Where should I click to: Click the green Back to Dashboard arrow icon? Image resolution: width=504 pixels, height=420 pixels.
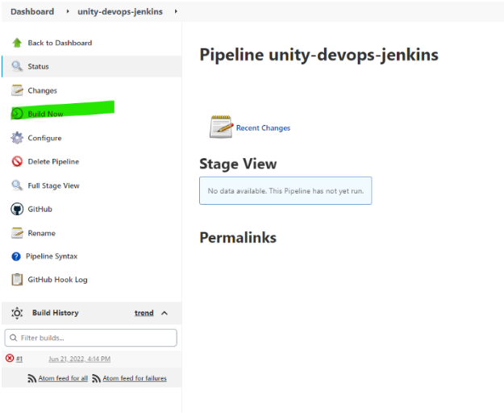(x=17, y=43)
